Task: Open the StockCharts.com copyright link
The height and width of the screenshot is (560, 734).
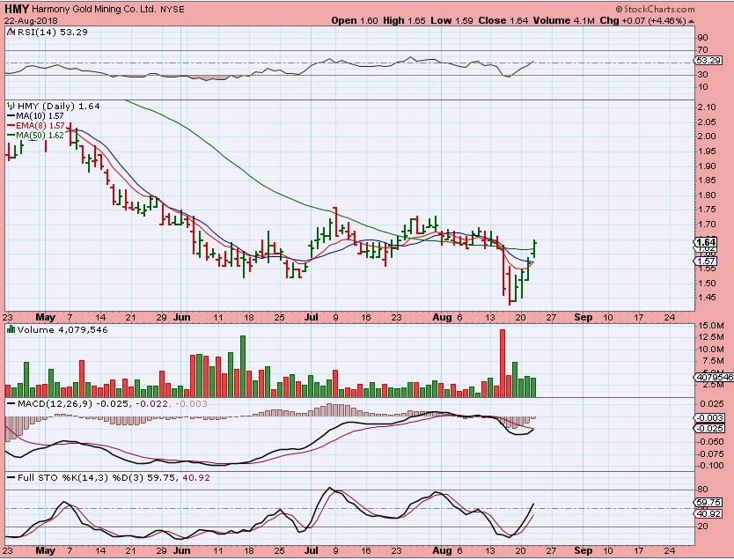Action: point(655,9)
